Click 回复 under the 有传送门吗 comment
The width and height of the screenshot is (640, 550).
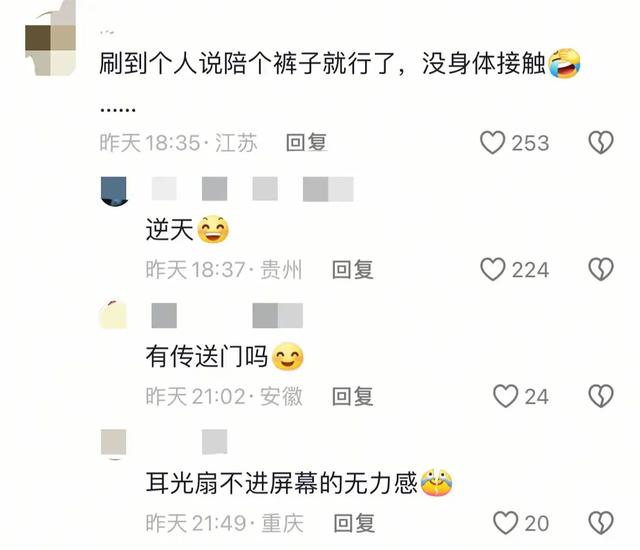coord(353,397)
